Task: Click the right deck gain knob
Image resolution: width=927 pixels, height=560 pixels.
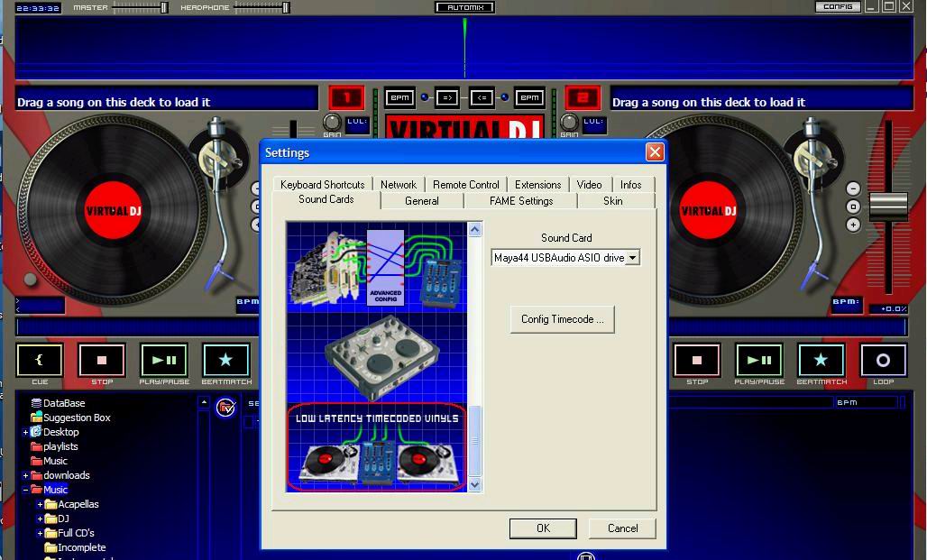Action: [x=569, y=123]
